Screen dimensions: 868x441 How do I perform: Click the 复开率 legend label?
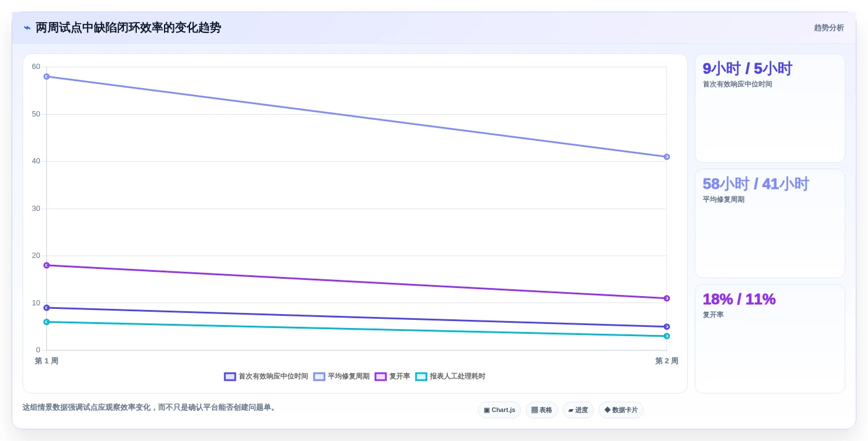click(x=400, y=377)
